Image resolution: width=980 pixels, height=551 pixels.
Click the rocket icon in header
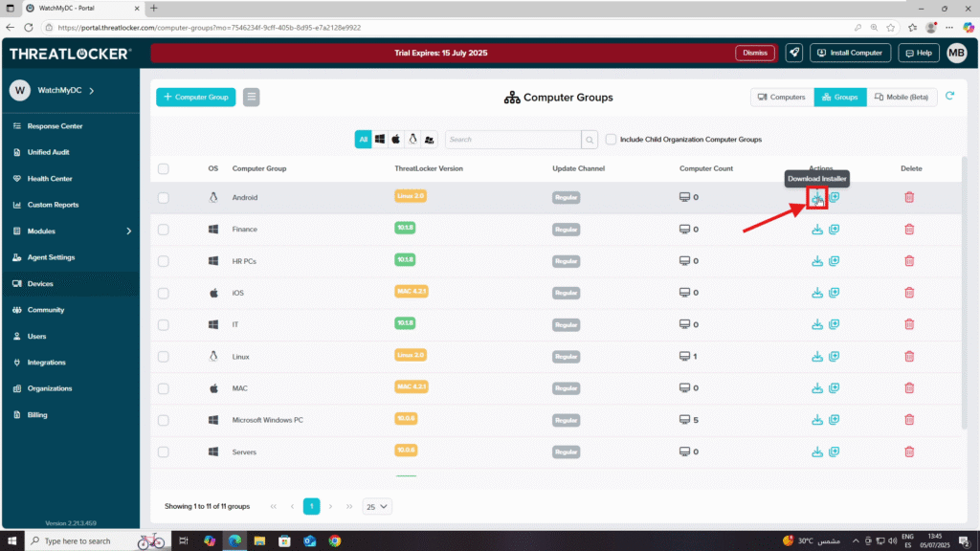click(794, 54)
